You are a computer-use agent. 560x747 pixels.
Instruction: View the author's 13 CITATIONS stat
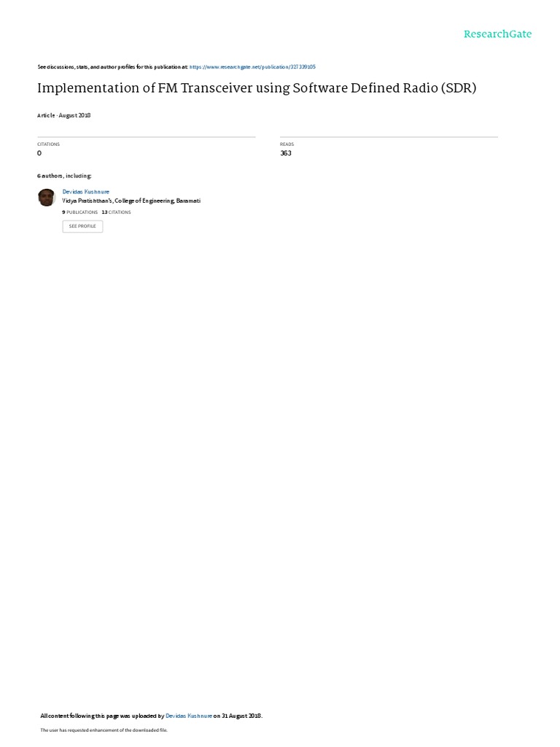pyautogui.click(x=116, y=212)
